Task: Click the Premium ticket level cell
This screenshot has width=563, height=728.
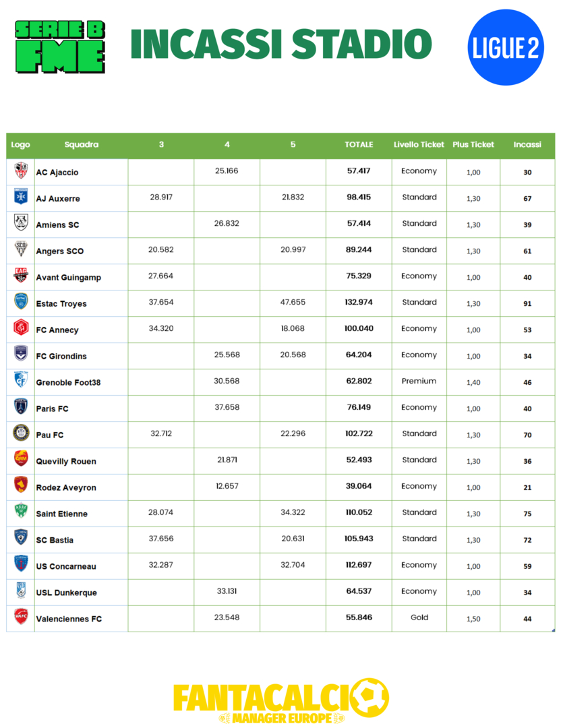Action: coord(419,382)
